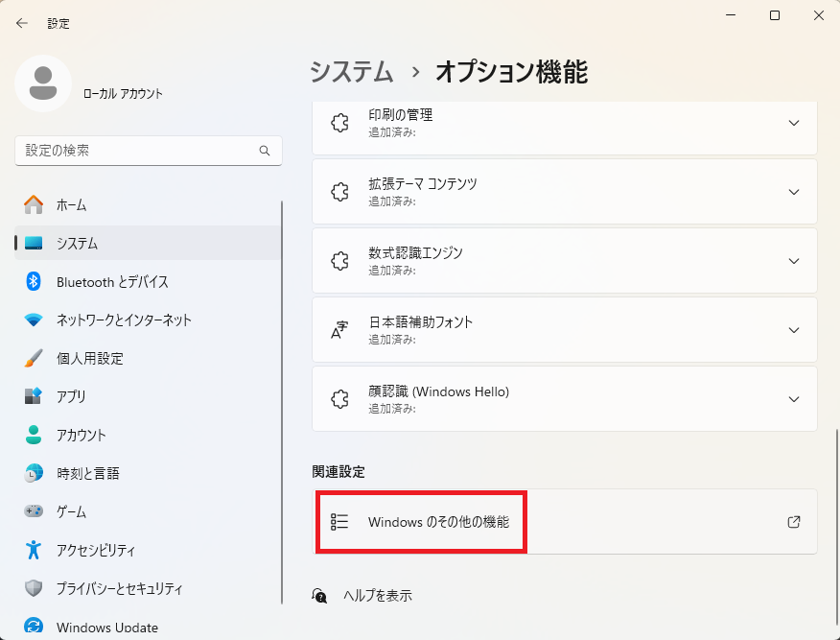This screenshot has width=840, height=640.
Task: Click the paintbrush personalization icon
Action: [34, 358]
